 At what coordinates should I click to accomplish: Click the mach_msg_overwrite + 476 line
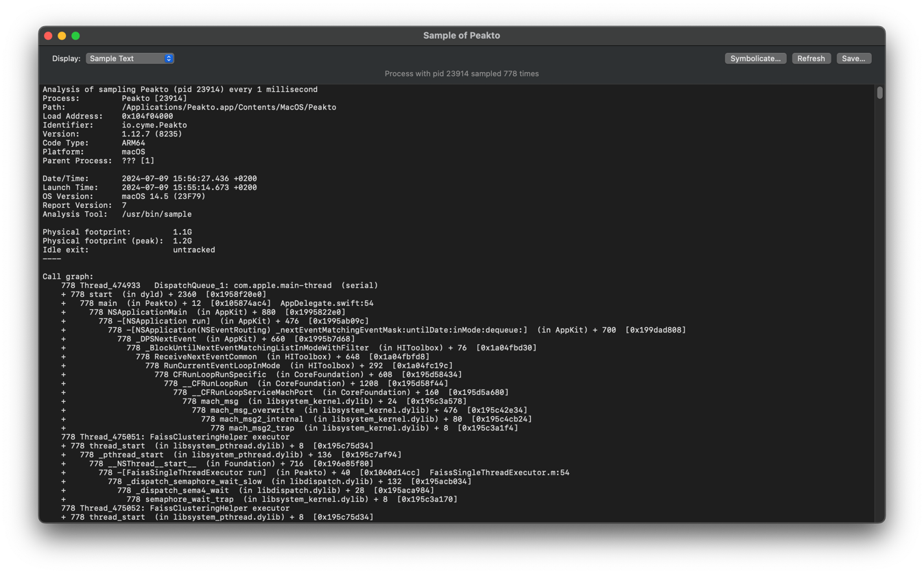[x=294, y=410]
